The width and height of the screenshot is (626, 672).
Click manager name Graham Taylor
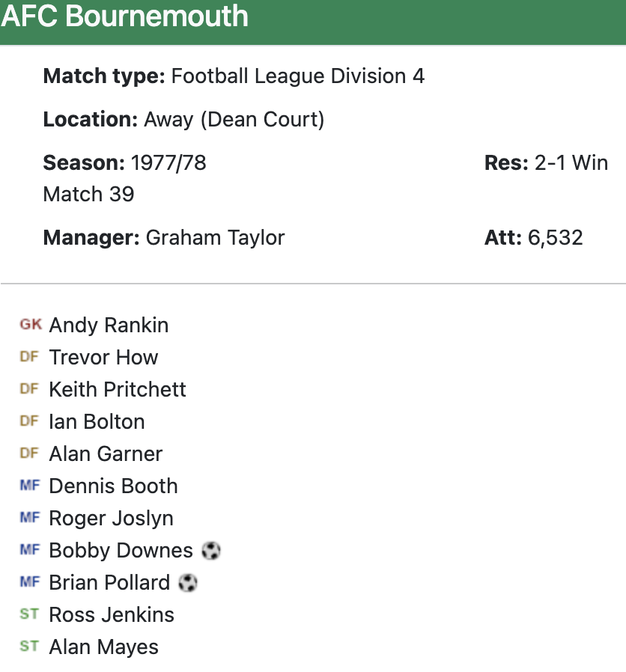point(215,238)
